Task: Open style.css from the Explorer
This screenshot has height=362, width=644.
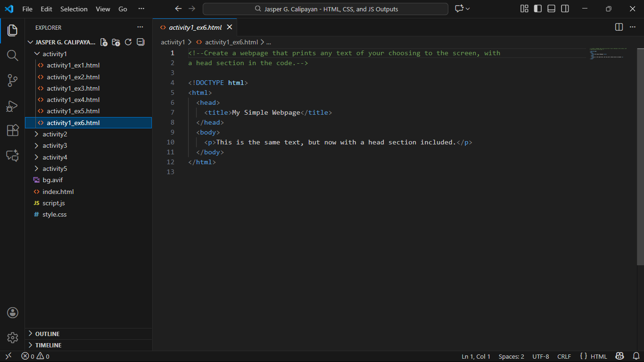Action: point(55,214)
